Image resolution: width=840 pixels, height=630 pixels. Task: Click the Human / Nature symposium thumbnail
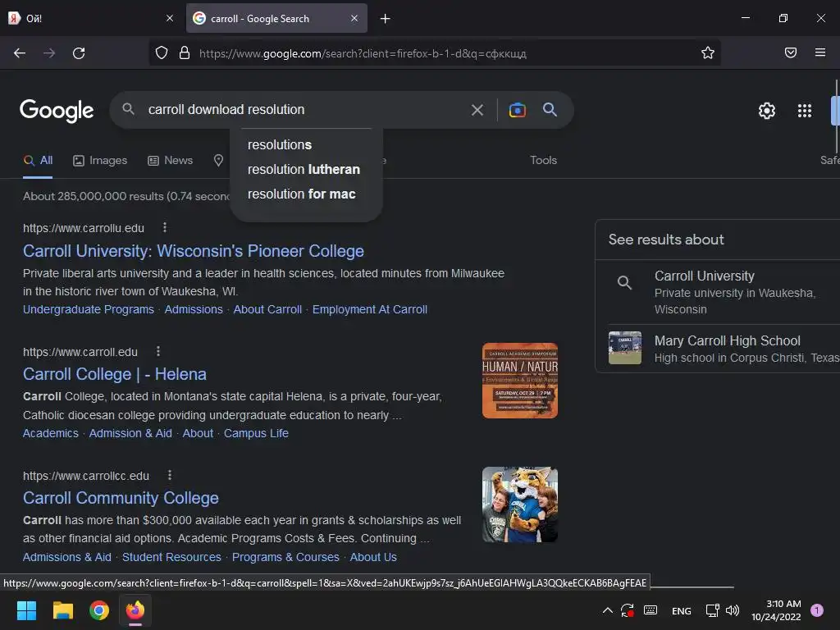point(519,381)
